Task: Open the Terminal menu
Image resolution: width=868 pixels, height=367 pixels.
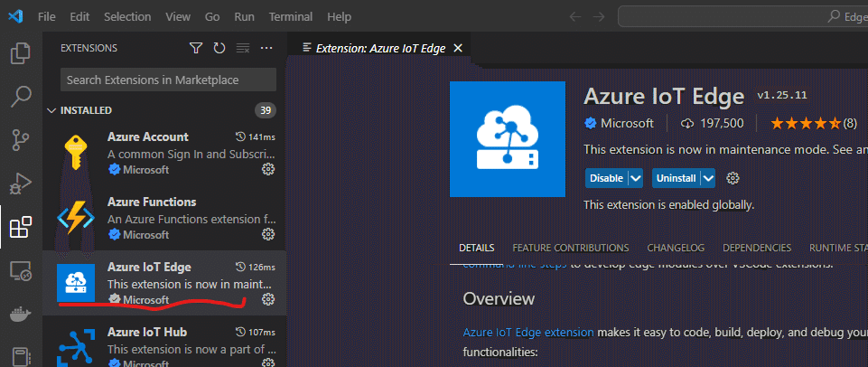Action: click(290, 17)
